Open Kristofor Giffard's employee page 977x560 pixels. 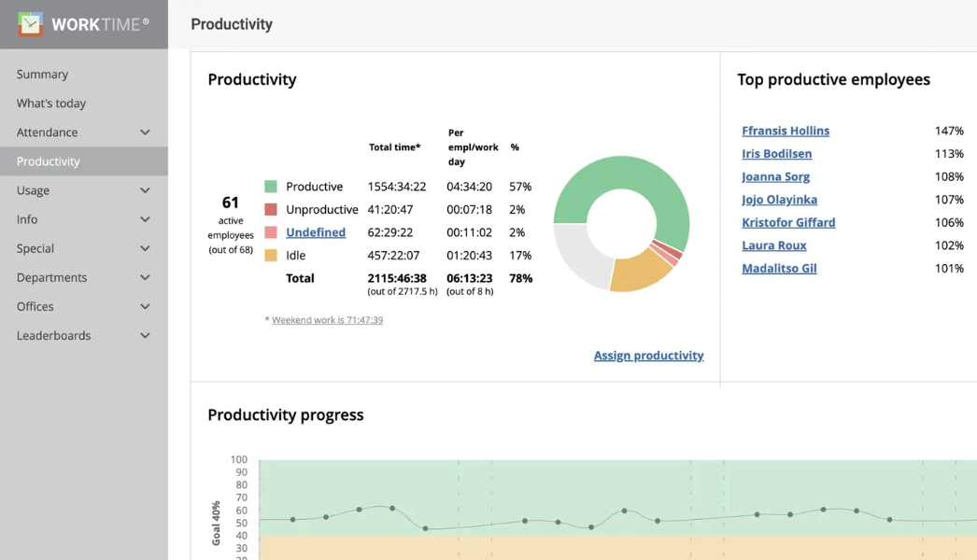[x=788, y=222]
